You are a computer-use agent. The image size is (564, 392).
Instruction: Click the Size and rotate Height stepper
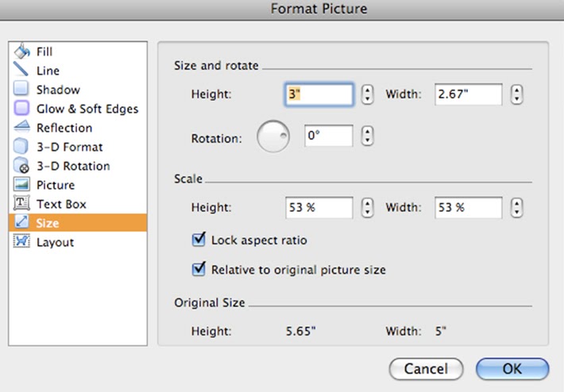[x=367, y=95]
